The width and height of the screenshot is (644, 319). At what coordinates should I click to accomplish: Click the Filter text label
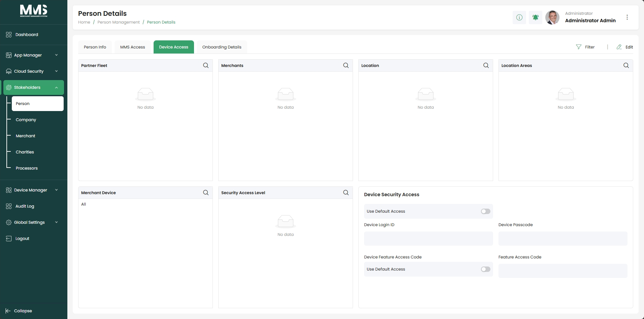pyautogui.click(x=590, y=47)
